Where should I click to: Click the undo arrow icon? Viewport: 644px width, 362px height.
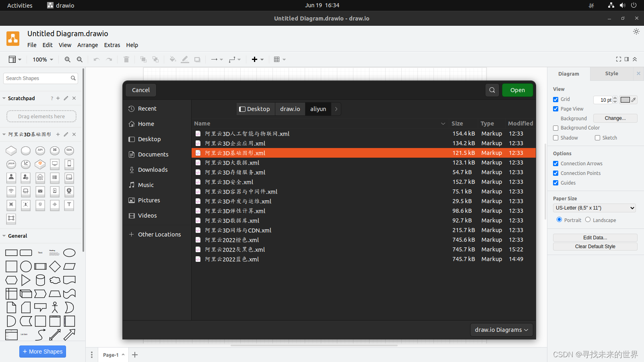click(x=97, y=60)
